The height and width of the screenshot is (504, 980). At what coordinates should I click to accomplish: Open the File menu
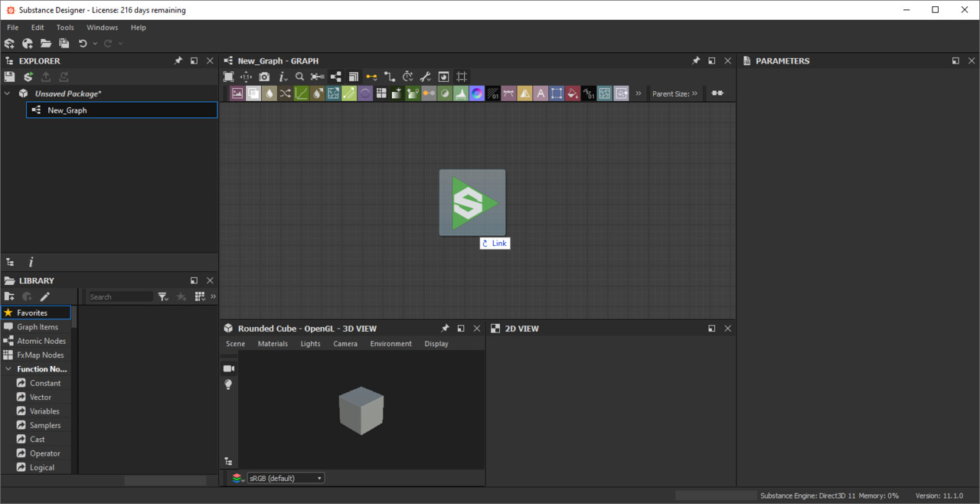coord(13,28)
